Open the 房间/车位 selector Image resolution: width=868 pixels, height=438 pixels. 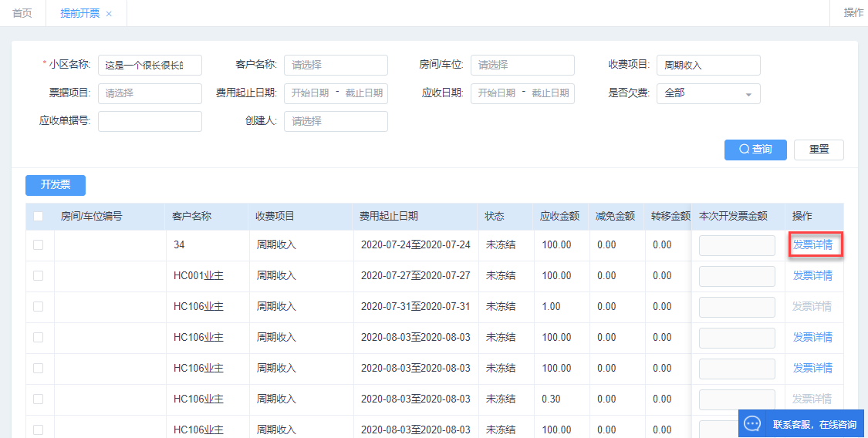(x=522, y=66)
